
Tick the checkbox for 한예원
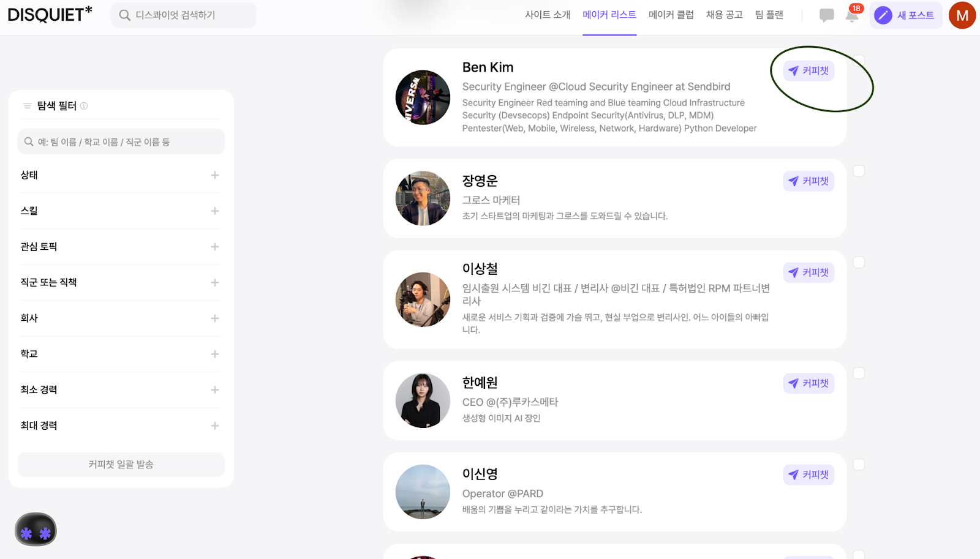point(859,373)
